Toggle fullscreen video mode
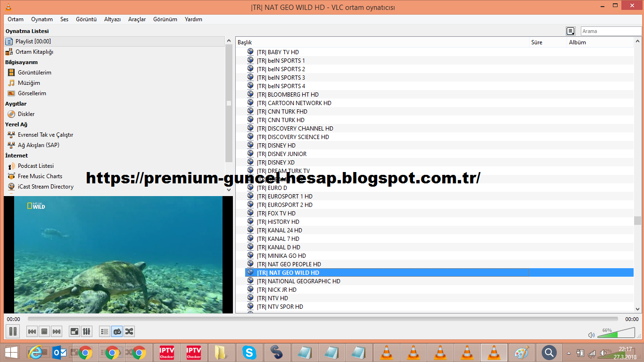This screenshot has width=644, height=362. pos(74,331)
